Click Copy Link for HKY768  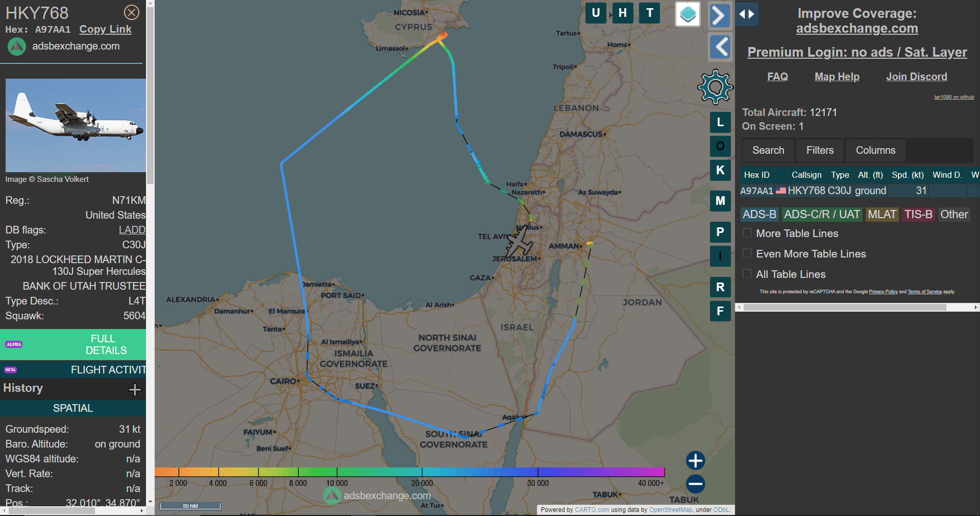(105, 30)
